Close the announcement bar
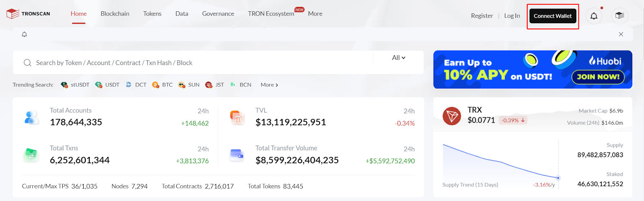 click(621, 34)
